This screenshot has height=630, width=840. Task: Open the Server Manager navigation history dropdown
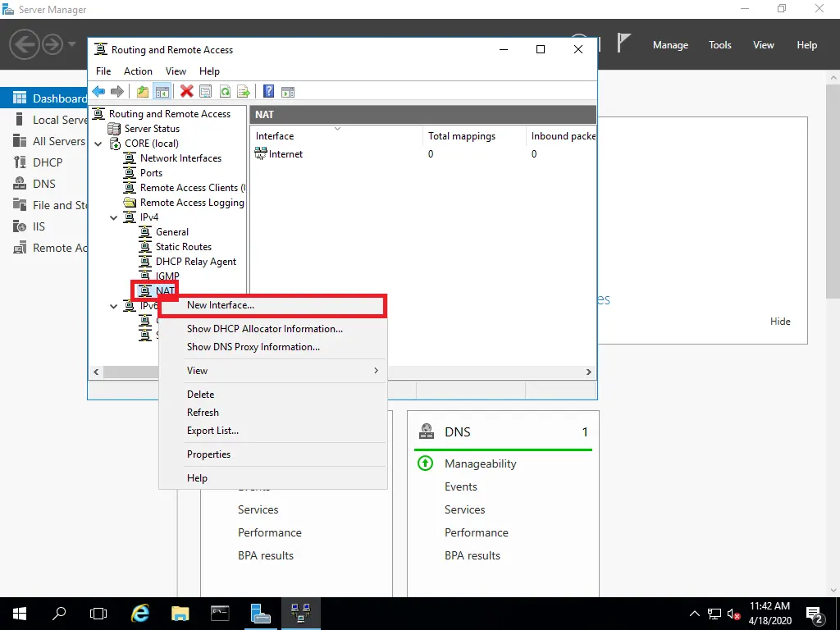[x=72, y=44]
